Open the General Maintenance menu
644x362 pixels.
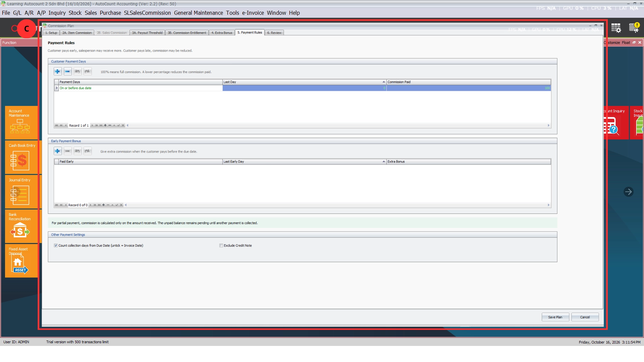click(x=198, y=13)
